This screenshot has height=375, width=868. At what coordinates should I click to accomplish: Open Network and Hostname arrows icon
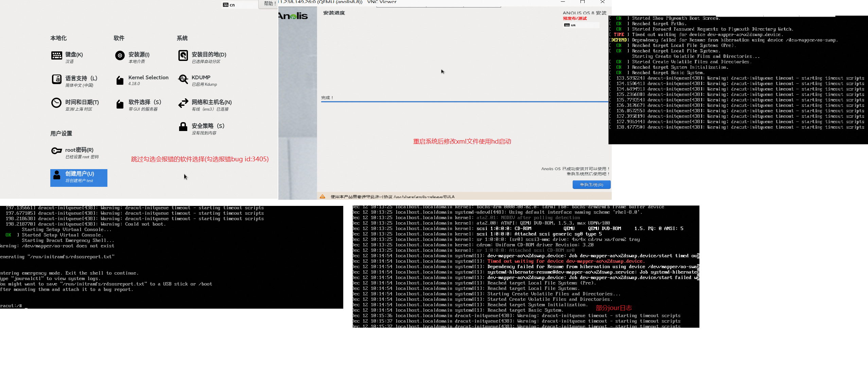point(183,103)
